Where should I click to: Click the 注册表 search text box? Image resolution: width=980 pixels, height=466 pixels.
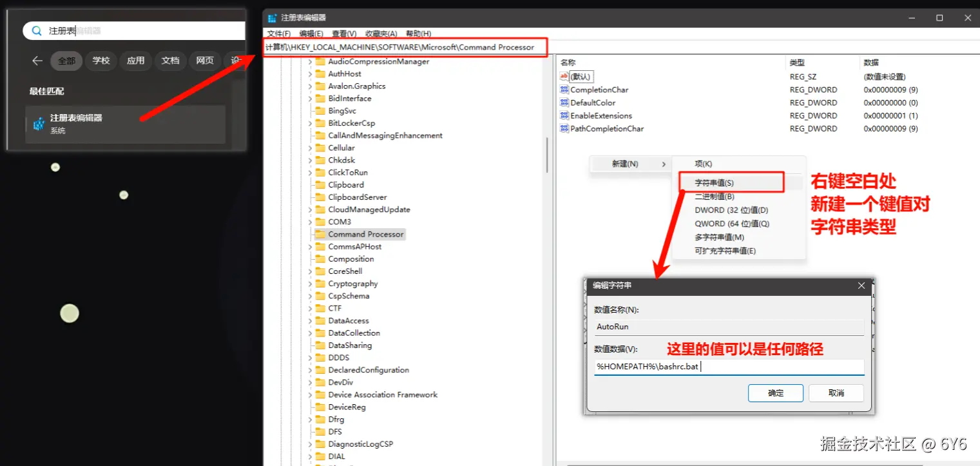pos(134,30)
